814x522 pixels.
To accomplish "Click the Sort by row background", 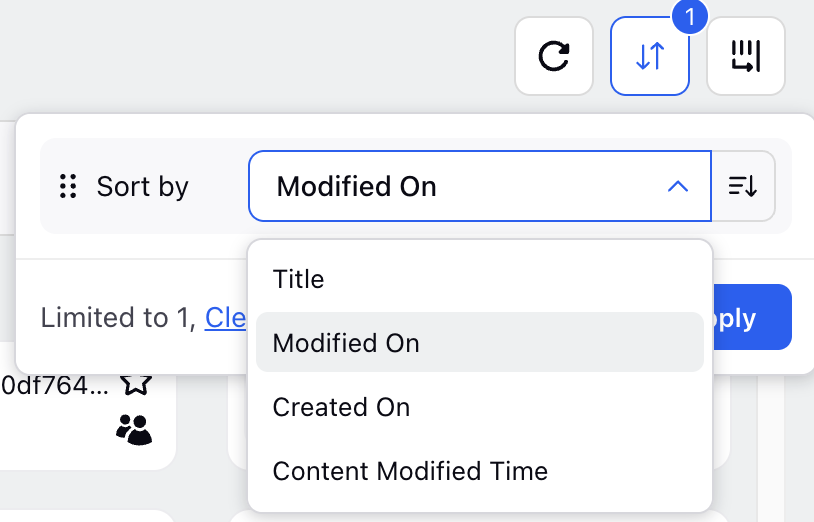I will click(416, 186).
